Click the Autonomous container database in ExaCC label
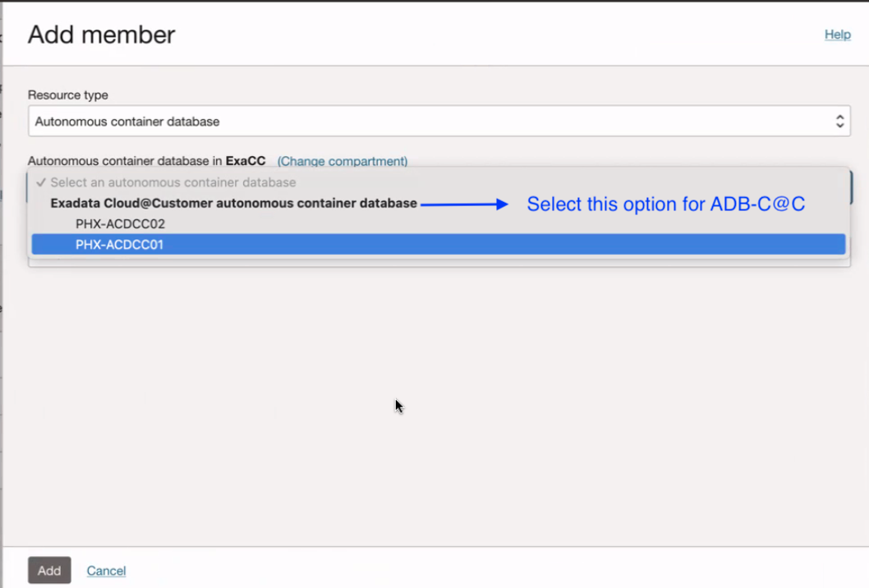The height and width of the screenshot is (588, 869). (146, 161)
